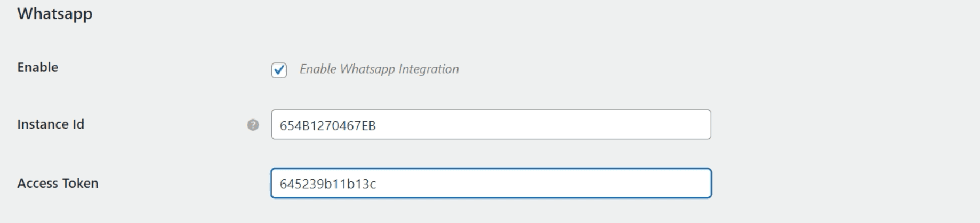Image resolution: width=980 pixels, height=223 pixels.
Task: Click the "Enable" row label
Action: (37, 67)
